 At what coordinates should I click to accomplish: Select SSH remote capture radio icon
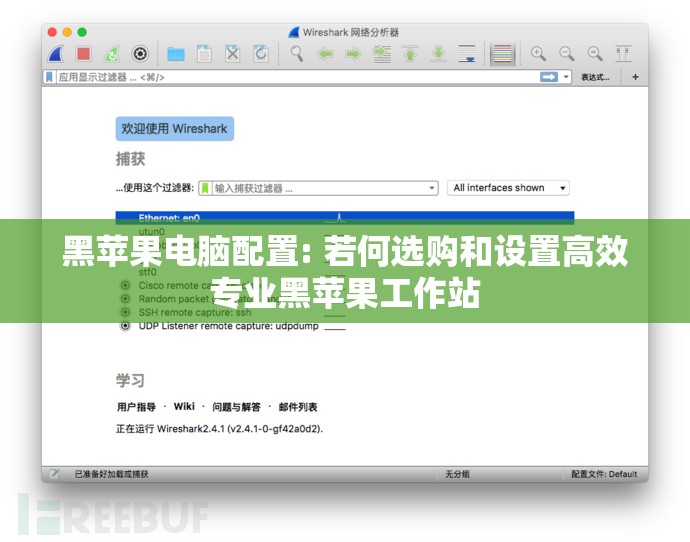pos(125,312)
